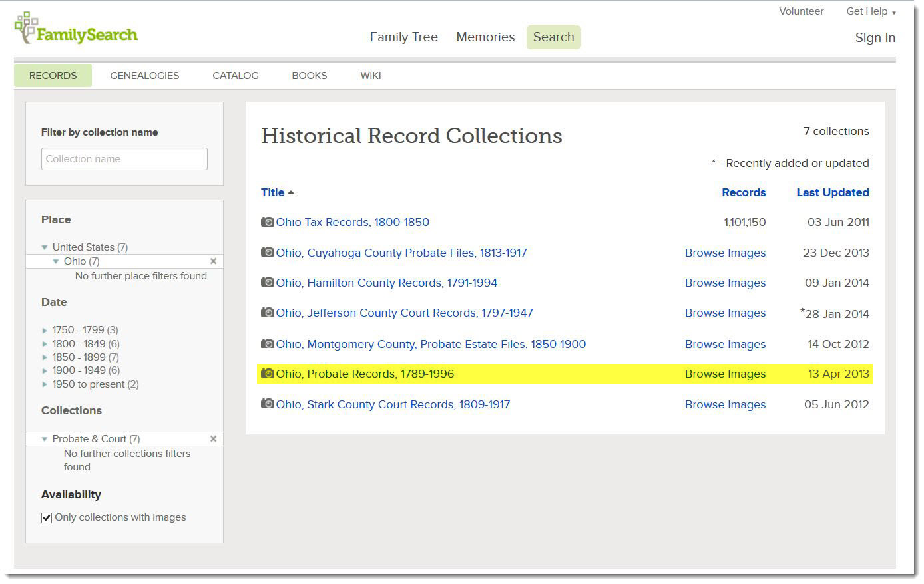Collapse the Probate & Court collections filter
The height and width of the screenshot is (584, 924).
click(45, 439)
